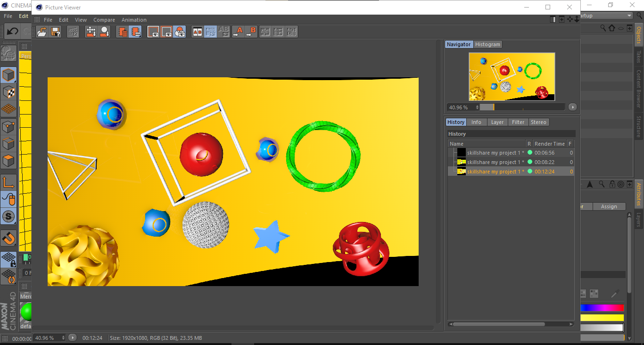Click the round arrow beside Navigator zoom slider
The image size is (644, 345).
coord(572,107)
